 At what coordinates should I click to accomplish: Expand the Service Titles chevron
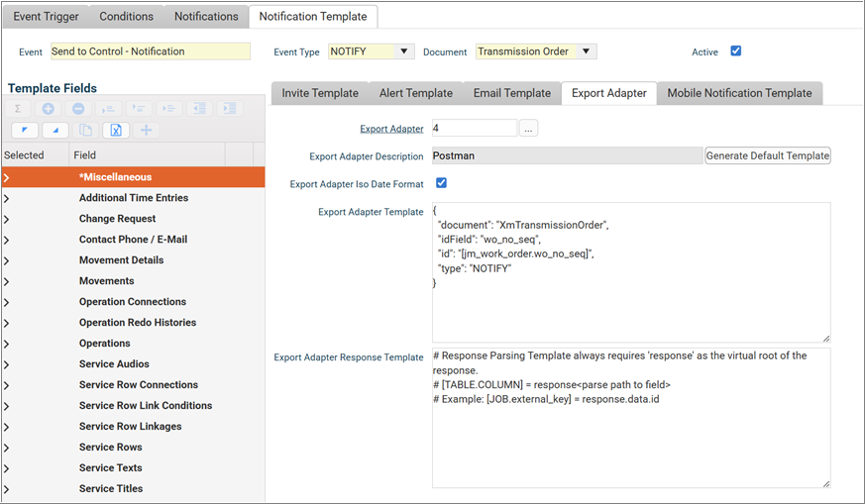tap(7, 490)
